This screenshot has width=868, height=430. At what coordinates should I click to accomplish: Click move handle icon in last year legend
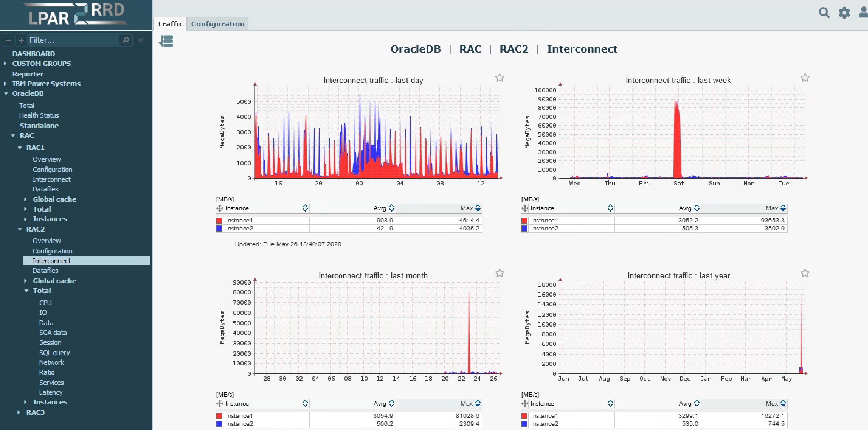(x=525, y=404)
